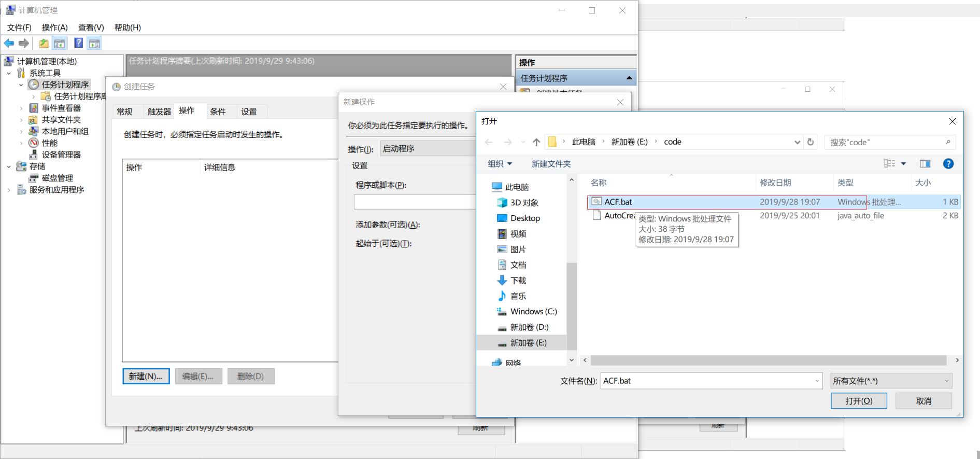This screenshot has width=980, height=459.
Task: Click the blue Help toolbar icon in Computer Management
Action: [x=79, y=44]
